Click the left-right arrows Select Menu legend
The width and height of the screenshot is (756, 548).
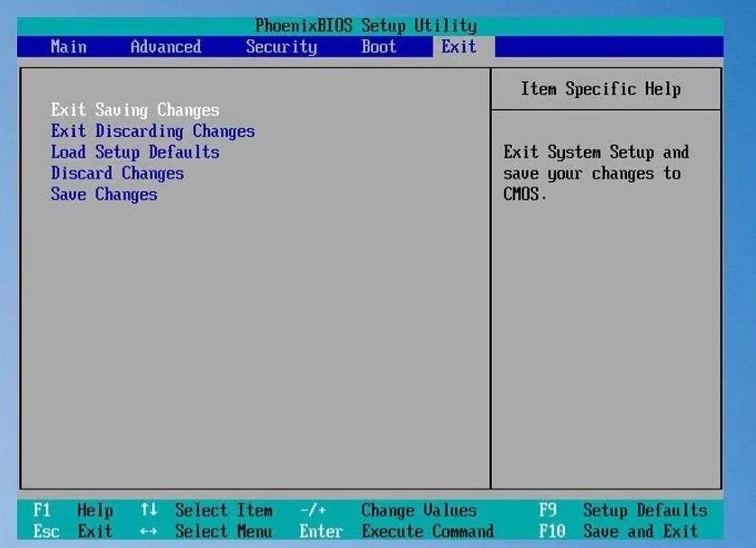pos(206,532)
